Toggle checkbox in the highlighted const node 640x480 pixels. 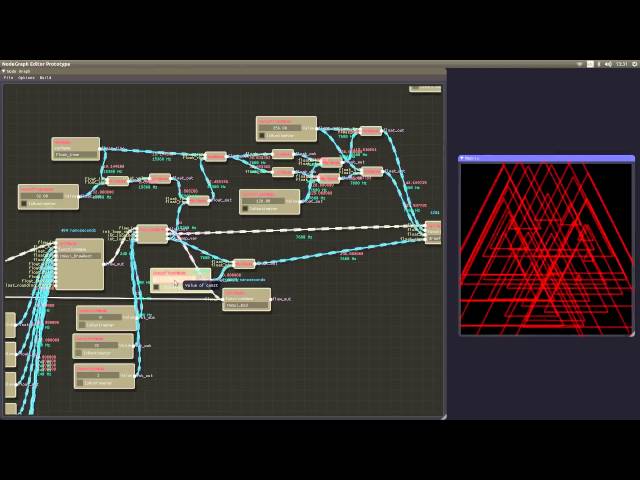[156, 287]
